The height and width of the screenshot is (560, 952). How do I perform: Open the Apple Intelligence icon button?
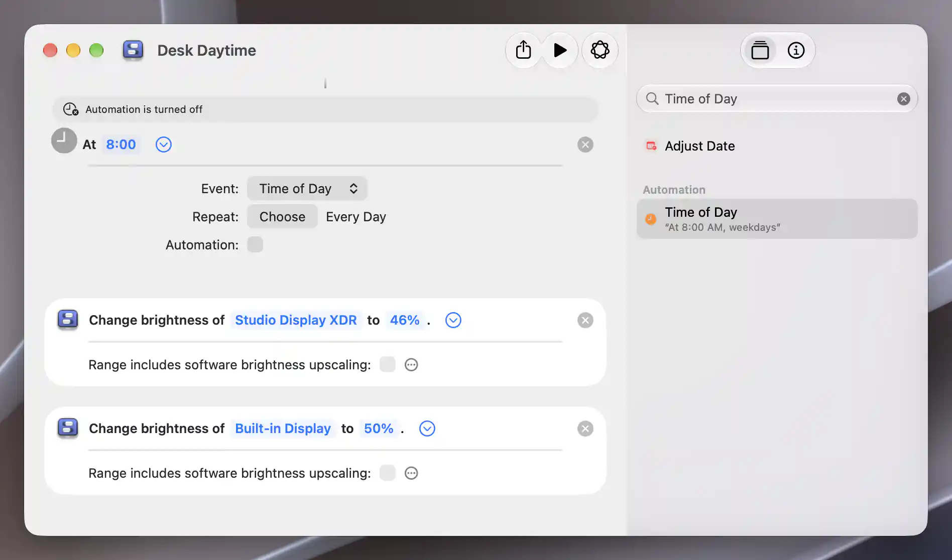600,50
